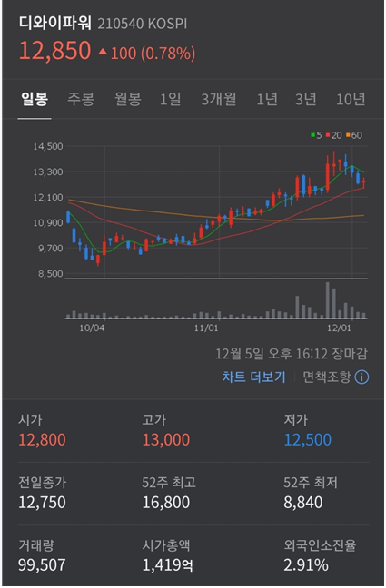Click the 시가 label
386x588 pixels.
pos(30,419)
